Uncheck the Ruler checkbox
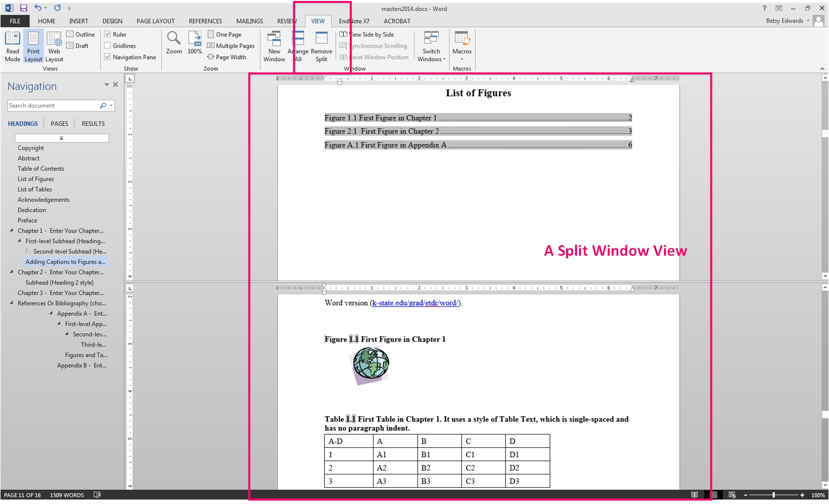Screen dimensions: 829x504 pos(108,35)
